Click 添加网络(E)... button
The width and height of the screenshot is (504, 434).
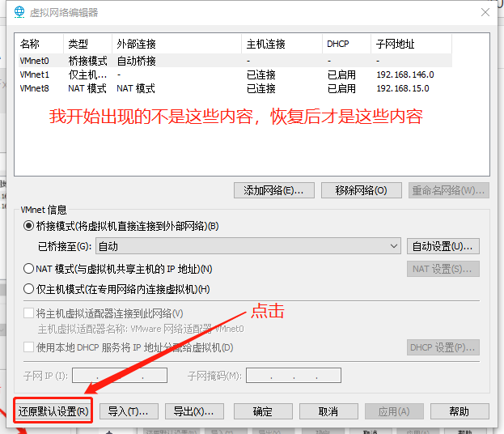tap(274, 190)
